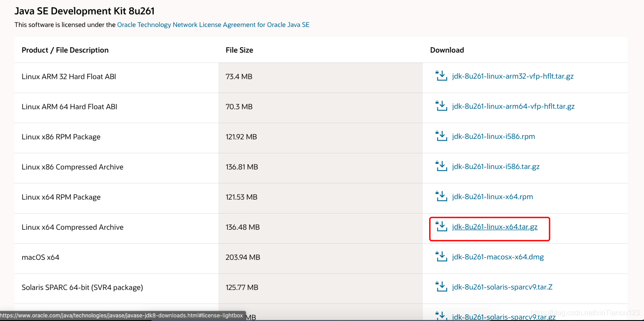Select the Java SE Development Kit 8u261 heading
The width and height of the screenshot is (644, 321).
point(84,11)
